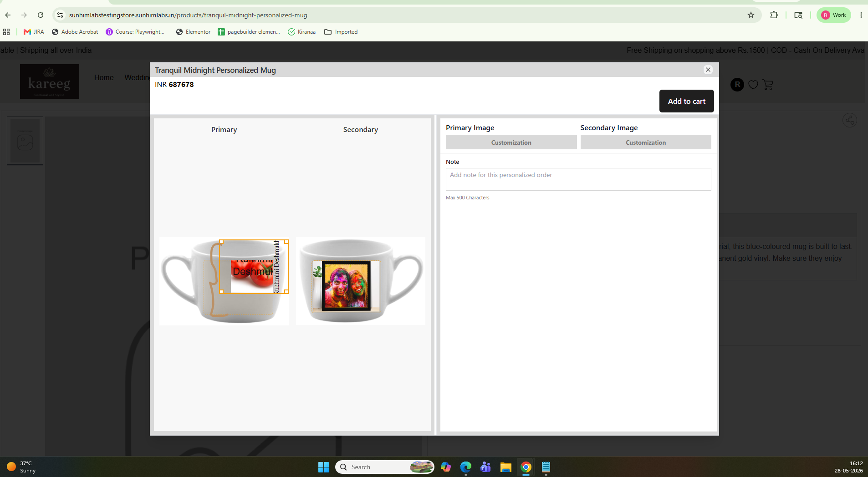Reload the current product page
The width and height of the screenshot is (868, 477).
[x=41, y=15]
